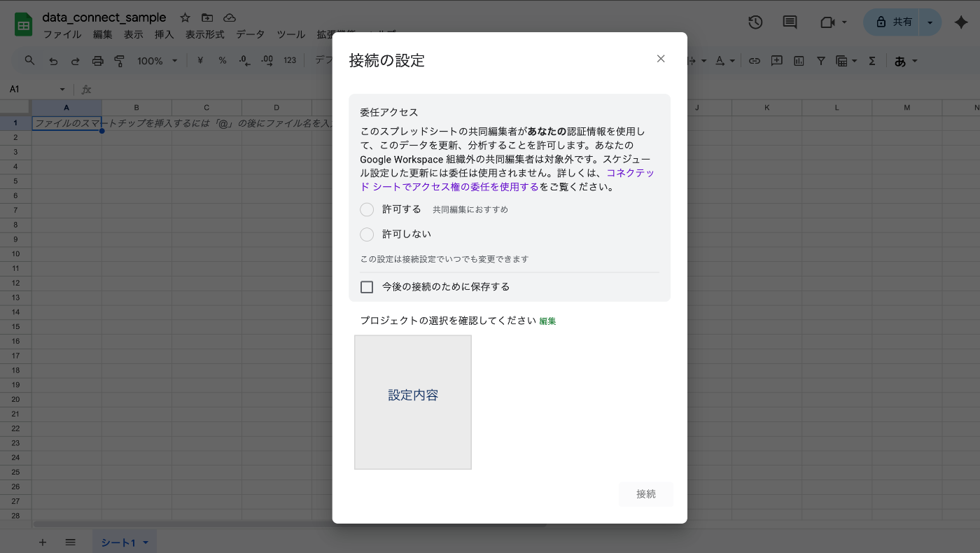Screen dimensions: 980x553
Task: Open the 編集 menu
Action: tap(102, 34)
